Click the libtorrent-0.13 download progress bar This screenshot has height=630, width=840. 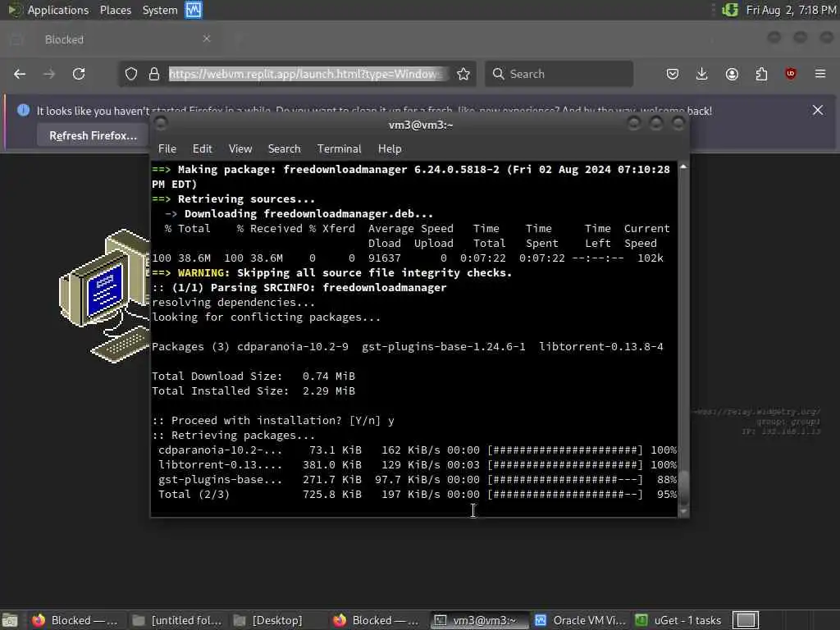pyautogui.click(x=565, y=465)
